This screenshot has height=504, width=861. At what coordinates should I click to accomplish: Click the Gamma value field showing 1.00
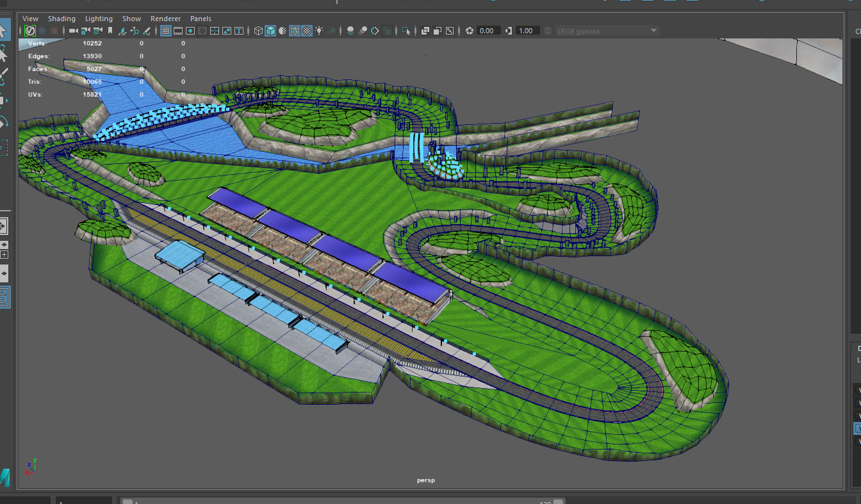click(x=525, y=31)
